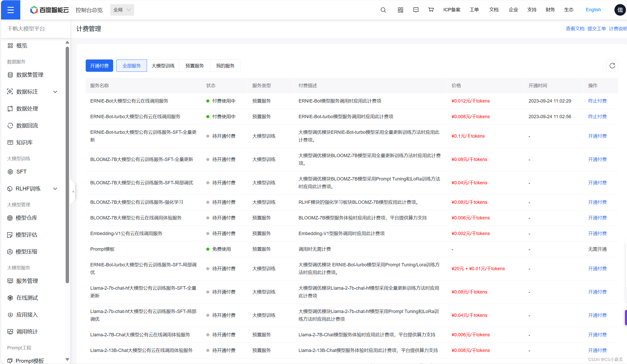
Task: Open 调用统计 in the sidebar
Action: (23, 332)
